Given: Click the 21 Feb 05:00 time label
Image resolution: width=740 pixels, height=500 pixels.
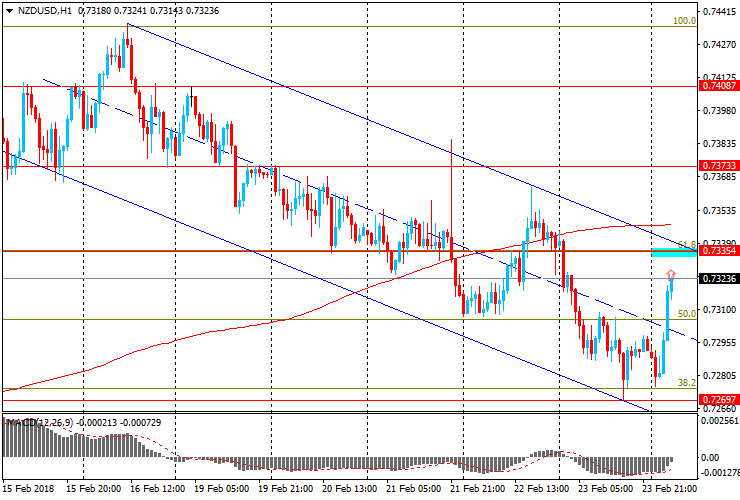Looking at the screenshot, I should (413, 488).
